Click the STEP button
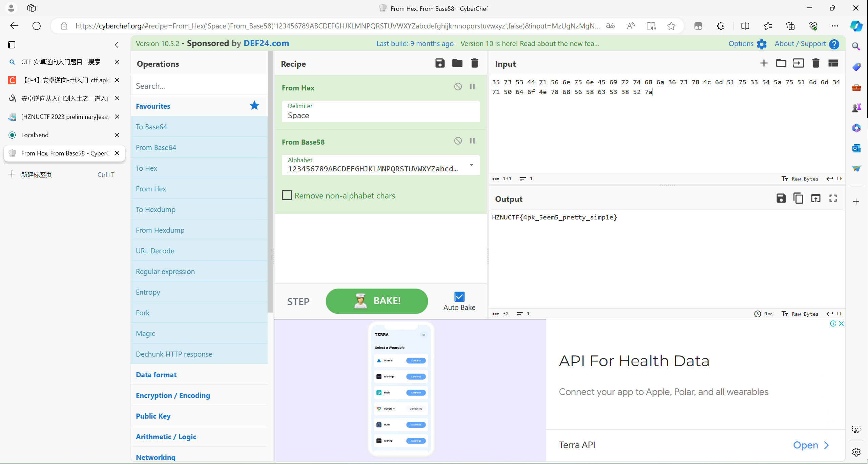This screenshot has height=464, width=868. tap(298, 301)
